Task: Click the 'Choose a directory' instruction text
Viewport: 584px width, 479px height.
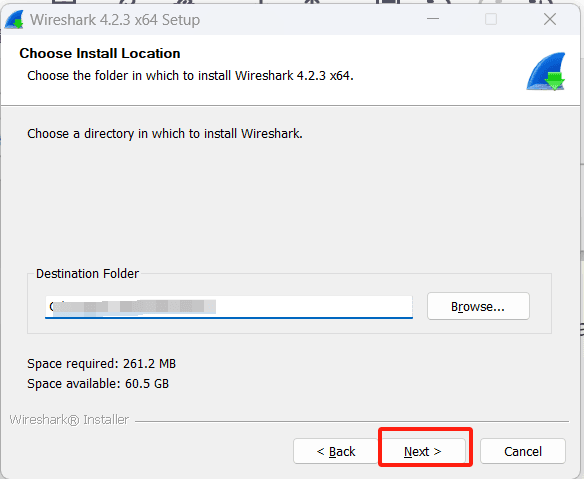Action: coord(165,134)
